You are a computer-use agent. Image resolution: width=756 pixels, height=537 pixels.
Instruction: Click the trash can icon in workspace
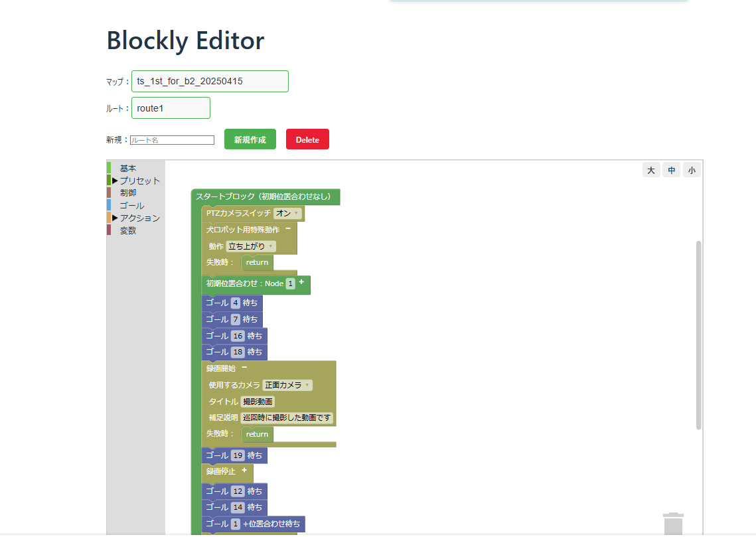click(x=673, y=523)
